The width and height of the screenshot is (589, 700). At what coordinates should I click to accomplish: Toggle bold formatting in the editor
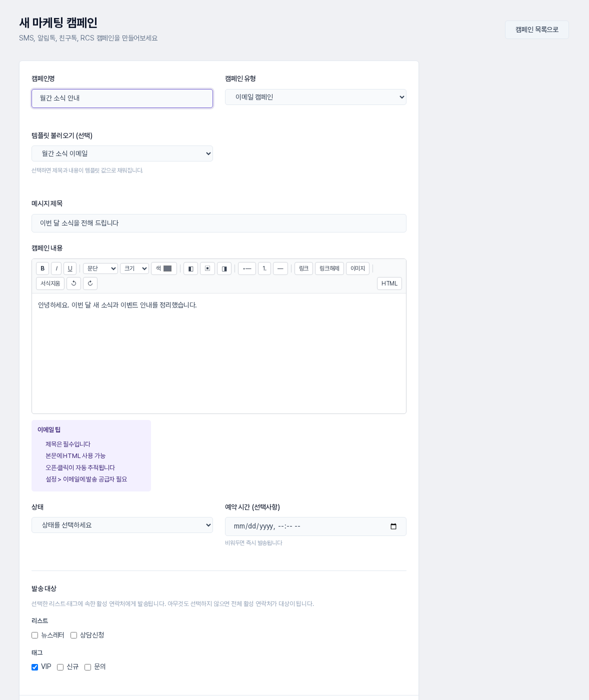[42, 268]
